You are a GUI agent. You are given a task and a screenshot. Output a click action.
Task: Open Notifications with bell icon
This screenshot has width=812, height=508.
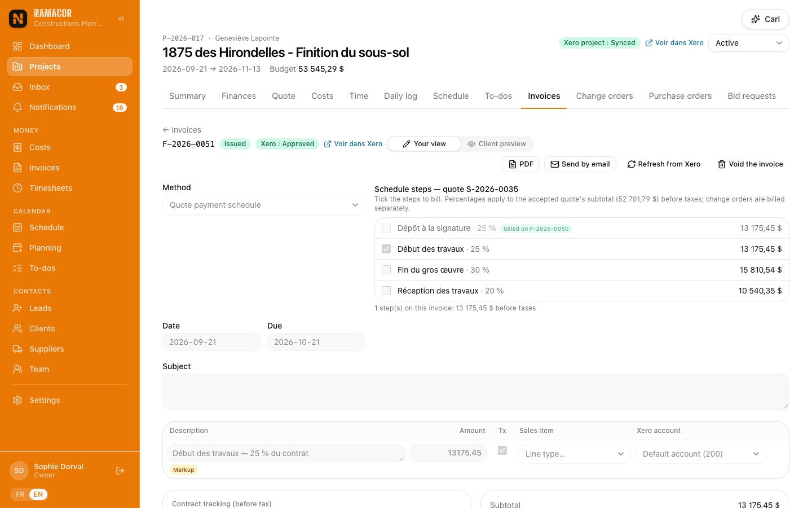point(69,107)
